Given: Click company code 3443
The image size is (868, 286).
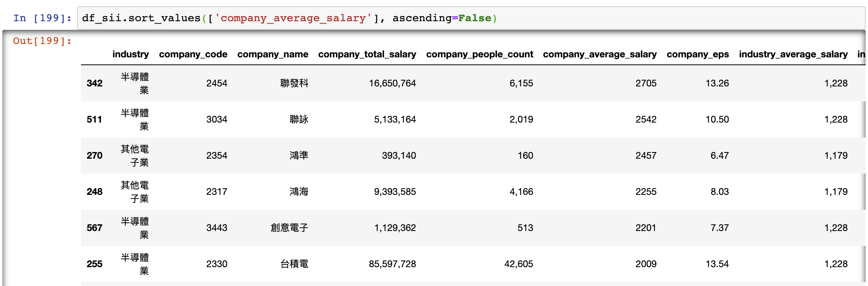Looking at the screenshot, I should [217, 228].
